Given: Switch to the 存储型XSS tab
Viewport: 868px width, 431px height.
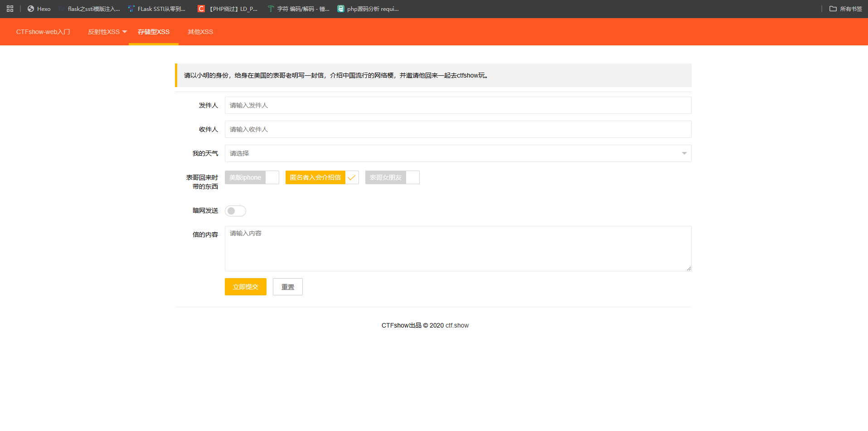Looking at the screenshot, I should pyautogui.click(x=154, y=32).
